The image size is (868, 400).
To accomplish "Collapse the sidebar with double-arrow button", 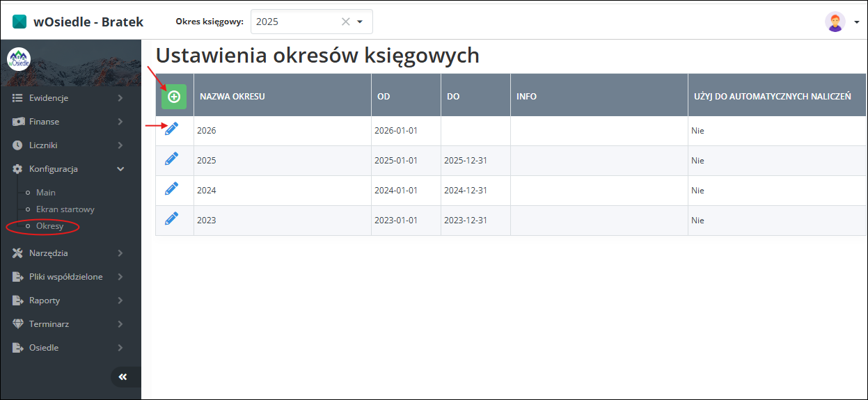I will (x=123, y=376).
